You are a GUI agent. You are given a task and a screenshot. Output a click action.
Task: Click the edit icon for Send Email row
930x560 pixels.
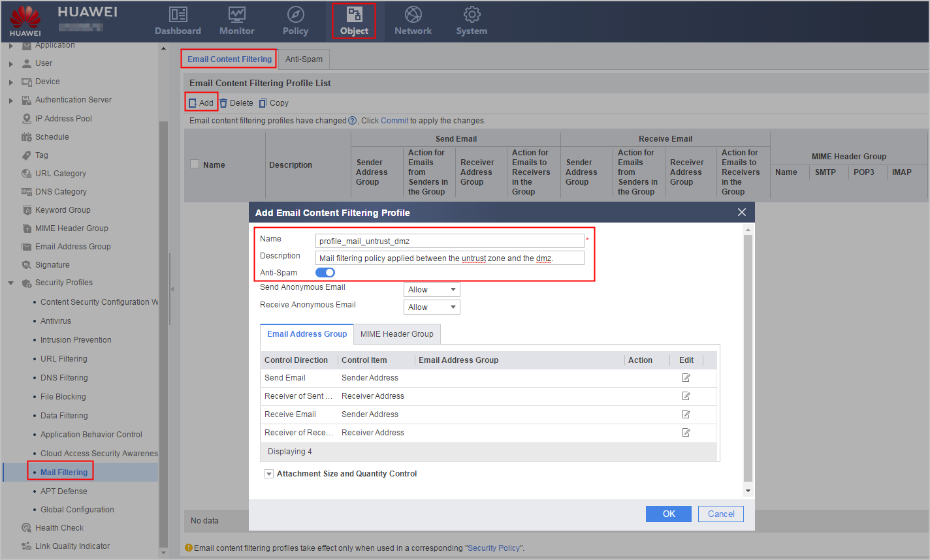coord(686,378)
